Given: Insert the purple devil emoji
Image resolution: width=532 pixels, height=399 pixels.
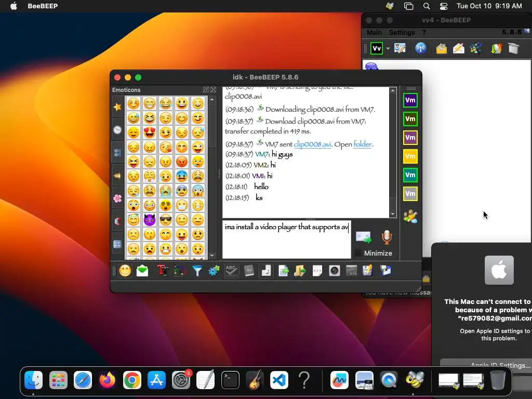Looking at the screenshot, I should [x=149, y=220].
